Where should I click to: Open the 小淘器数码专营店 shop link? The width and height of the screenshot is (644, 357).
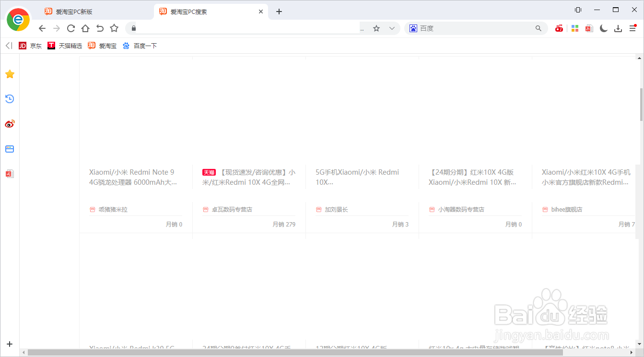click(461, 210)
